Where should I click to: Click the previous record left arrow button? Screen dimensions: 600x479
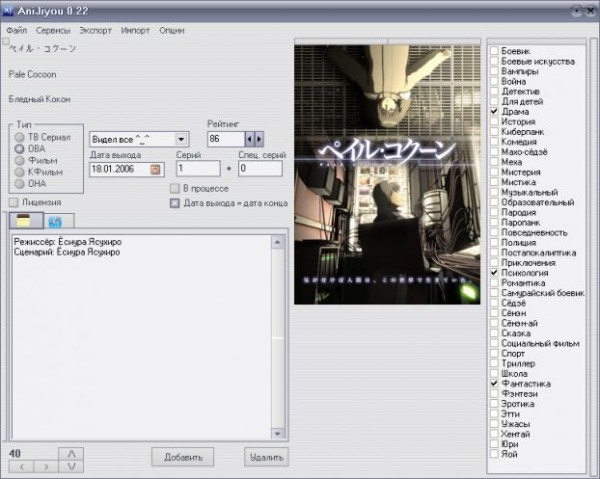pos(20,466)
